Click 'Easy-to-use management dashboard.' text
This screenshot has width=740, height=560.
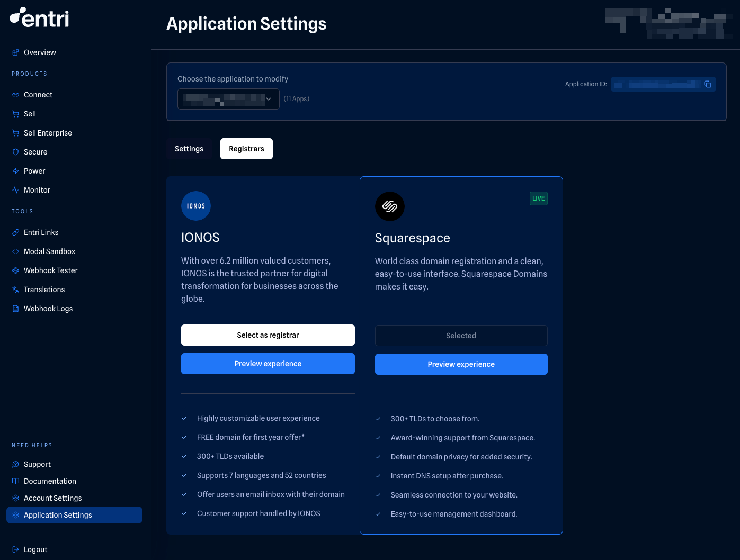454,514
